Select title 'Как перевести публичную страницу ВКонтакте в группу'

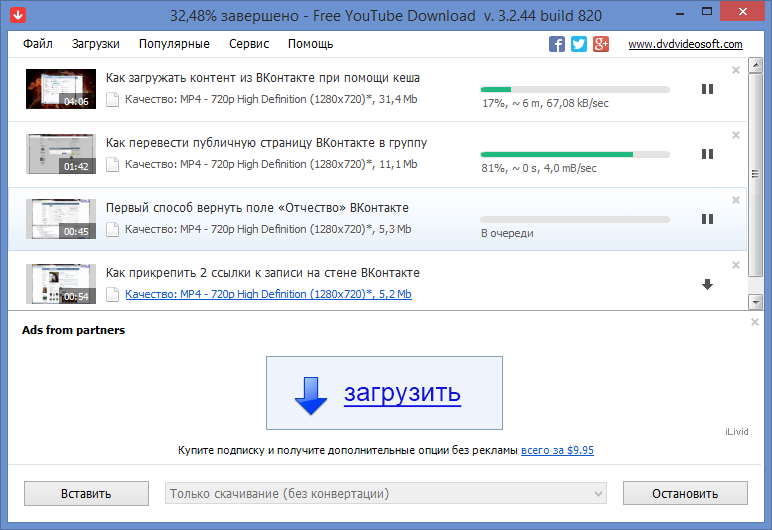pyautogui.click(x=266, y=143)
